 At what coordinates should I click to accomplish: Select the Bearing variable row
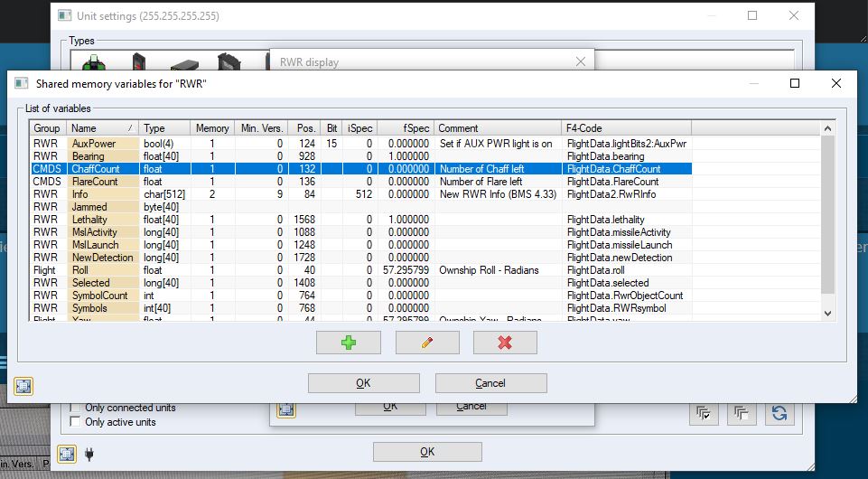click(361, 156)
